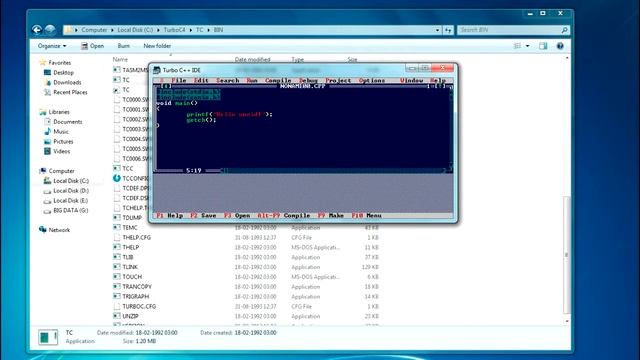Click New folder in Explorer toolbar

coord(157,46)
